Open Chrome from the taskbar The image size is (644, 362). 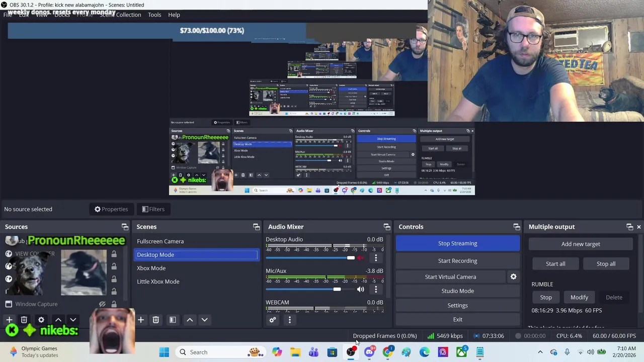tap(387, 352)
